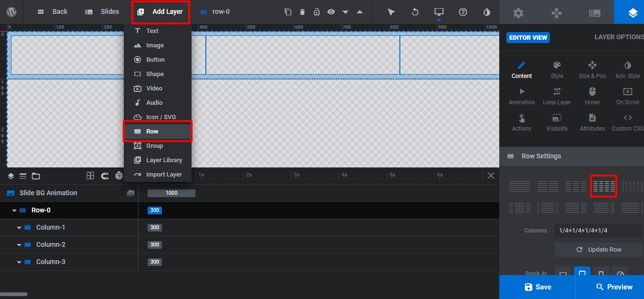Open Size & Pos layer options
Screen dimensions: 644x299
click(592, 70)
